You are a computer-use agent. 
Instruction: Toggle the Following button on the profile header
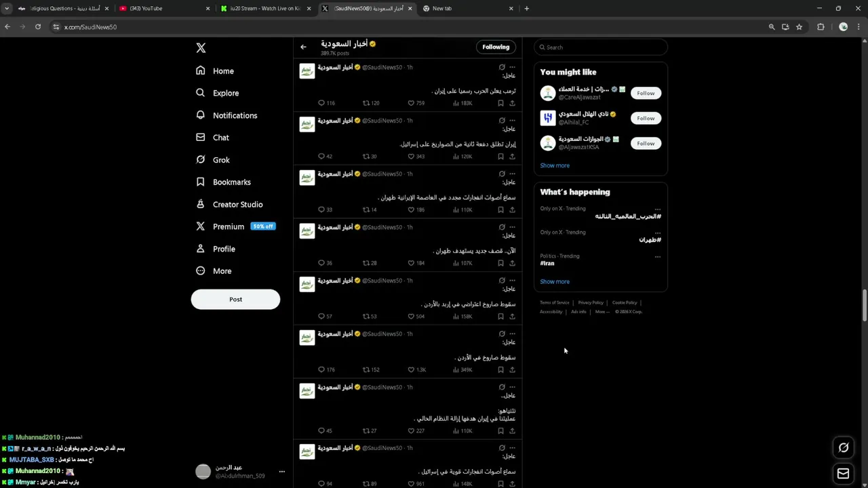coord(496,47)
